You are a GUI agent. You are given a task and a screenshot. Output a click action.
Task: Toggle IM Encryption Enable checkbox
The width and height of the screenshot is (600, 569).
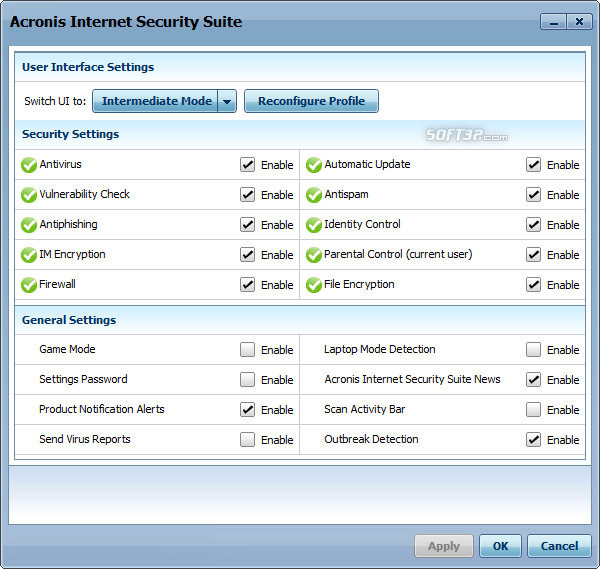pos(248,254)
